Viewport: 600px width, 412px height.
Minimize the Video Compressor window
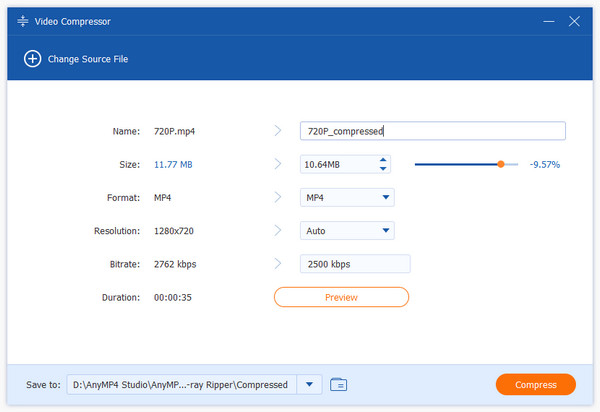[x=549, y=20]
